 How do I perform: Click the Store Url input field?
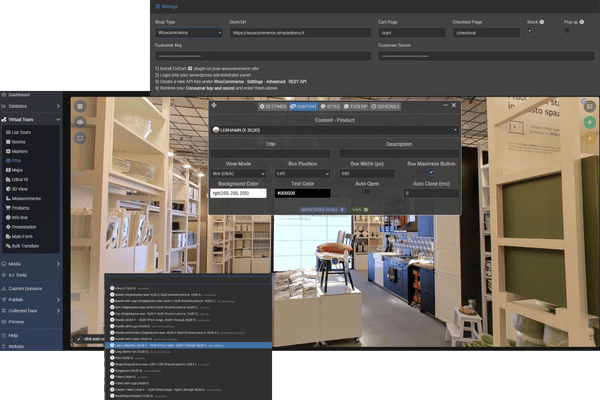click(300, 33)
